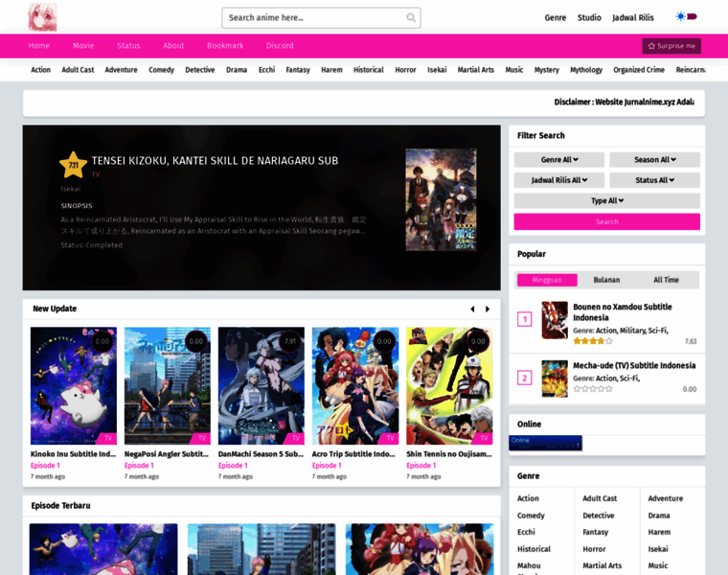This screenshot has height=575, width=728.
Task: Click the Surprise me button
Action: coord(671,46)
